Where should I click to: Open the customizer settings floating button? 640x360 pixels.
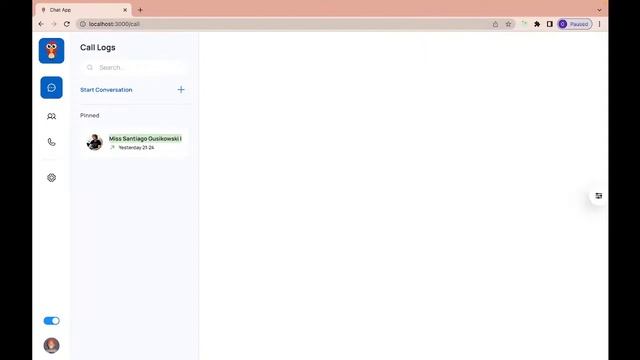click(598, 196)
